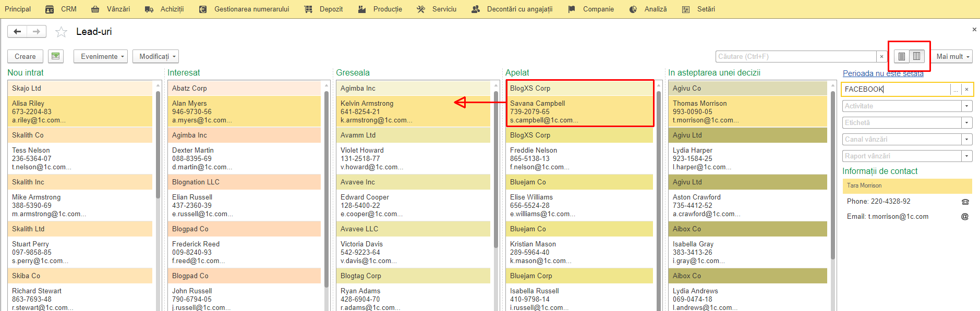Select contact Tara Morrison row
The image size is (980, 311).
pos(908,186)
